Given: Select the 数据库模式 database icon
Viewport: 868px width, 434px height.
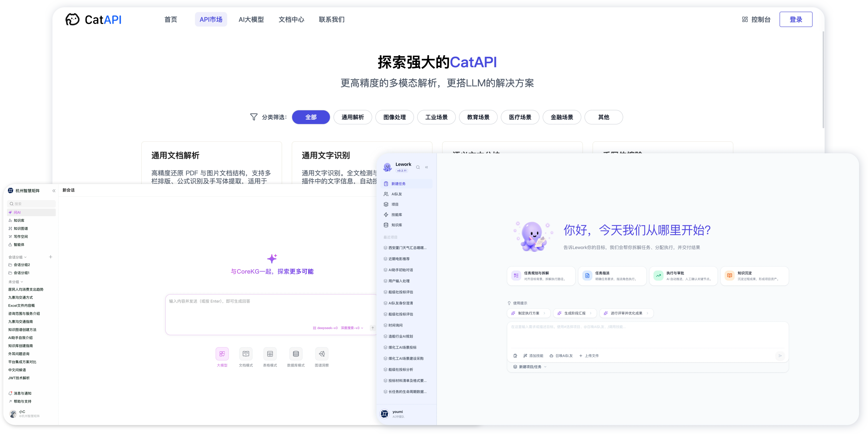Looking at the screenshot, I should coord(296,354).
